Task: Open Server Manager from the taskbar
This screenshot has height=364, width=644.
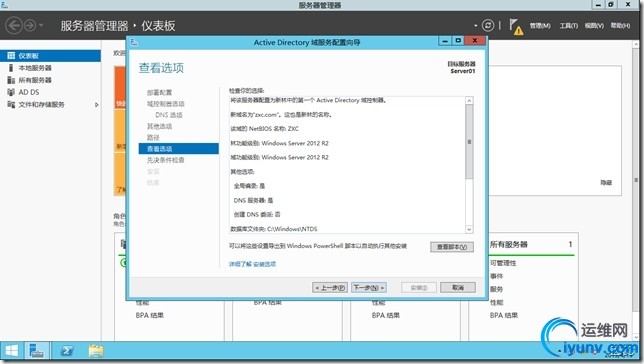Action: [38, 351]
